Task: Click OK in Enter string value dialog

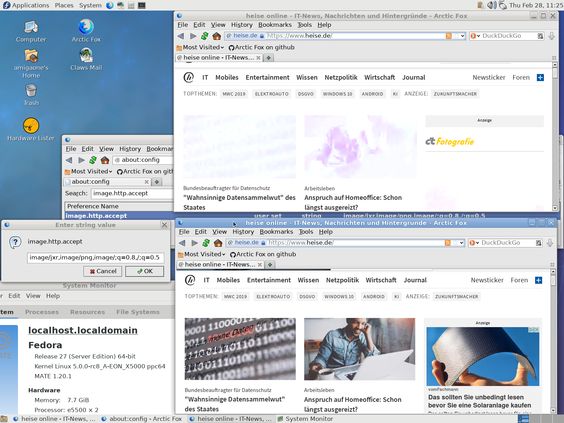Action: (145, 271)
